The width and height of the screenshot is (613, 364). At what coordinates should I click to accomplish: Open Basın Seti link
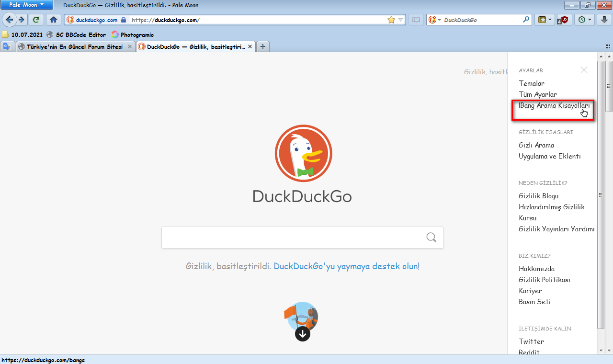coord(534,302)
